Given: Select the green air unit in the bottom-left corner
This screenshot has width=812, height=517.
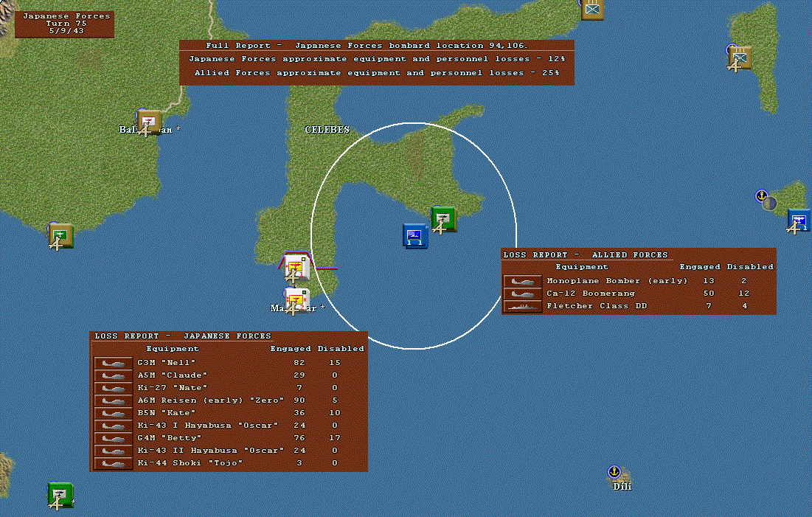Looking at the screenshot, I should (x=60, y=495).
